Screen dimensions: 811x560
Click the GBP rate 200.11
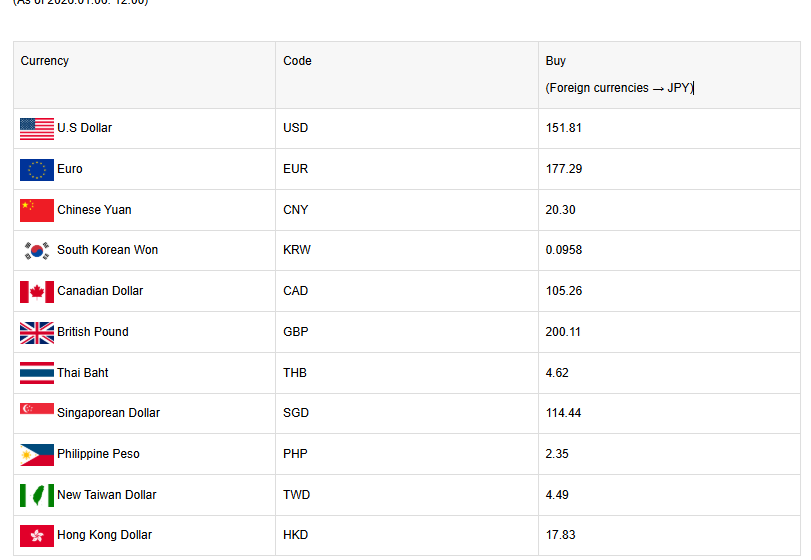tap(563, 332)
